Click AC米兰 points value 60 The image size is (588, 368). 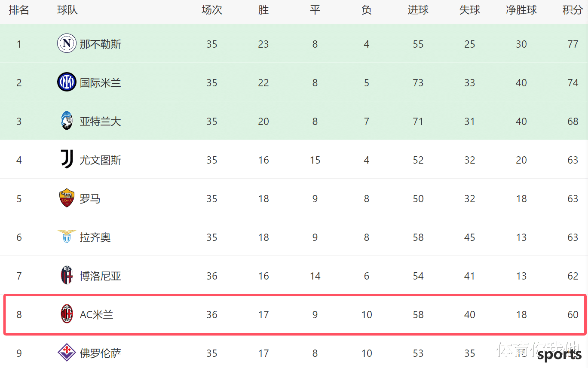pos(573,314)
